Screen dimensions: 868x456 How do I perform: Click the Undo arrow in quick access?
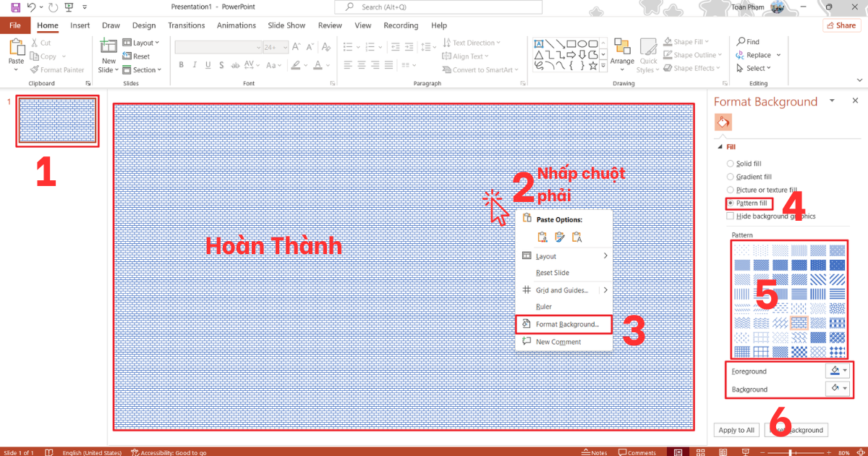pyautogui.click(x=31, y=7)
